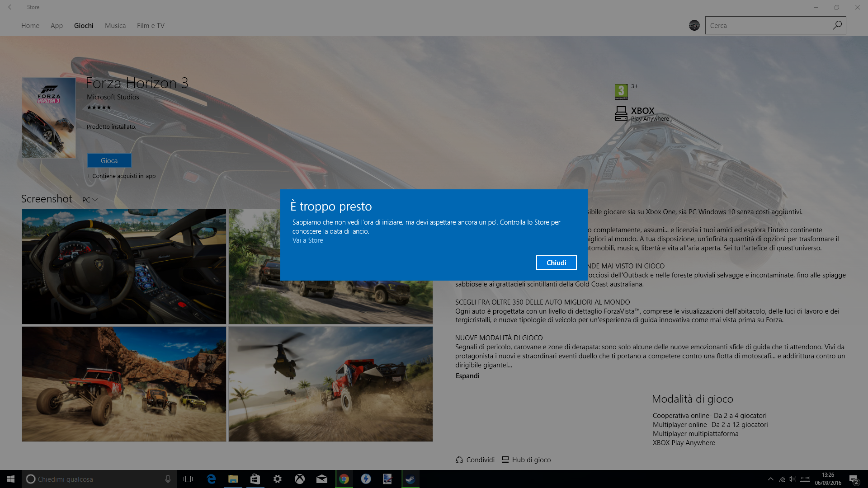Screen dimensions: 868x488
Task: Expand description with Espandi
Action: click(x=467, y=375)
